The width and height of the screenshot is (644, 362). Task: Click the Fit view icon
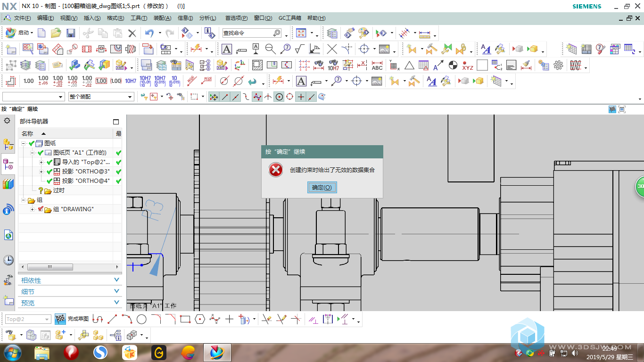pyautogui.click(x=301, y=33)
